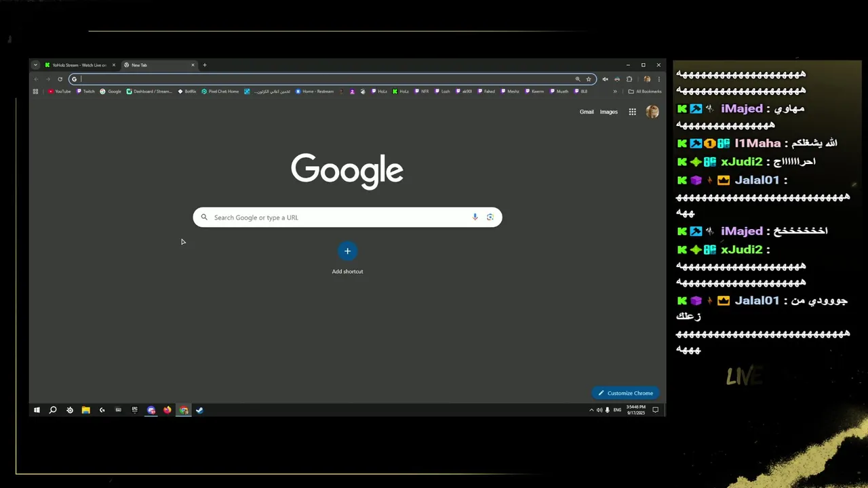The width and height of the screenshot is (868, 488).
Task: Open the taskbar clock and date
Action: click(x=636, y=410)
